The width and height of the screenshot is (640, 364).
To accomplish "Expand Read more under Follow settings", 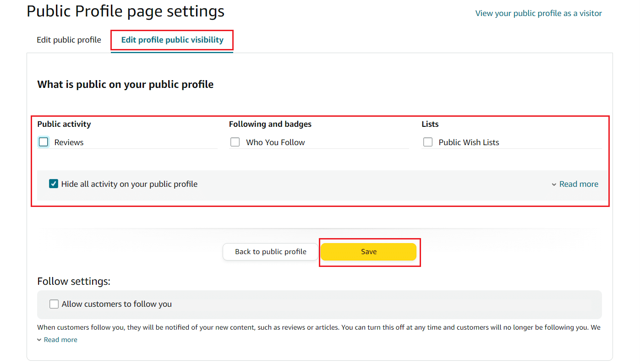I will point(60,340).
